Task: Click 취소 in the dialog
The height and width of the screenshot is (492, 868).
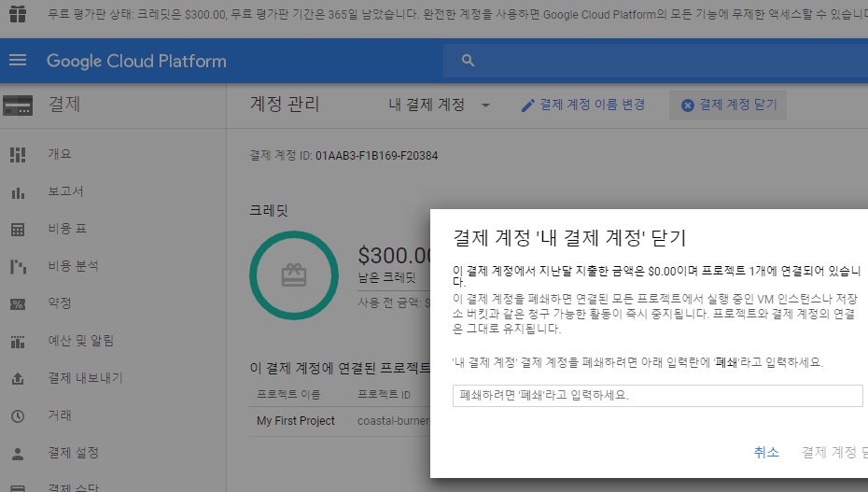Action: (766, 452)
